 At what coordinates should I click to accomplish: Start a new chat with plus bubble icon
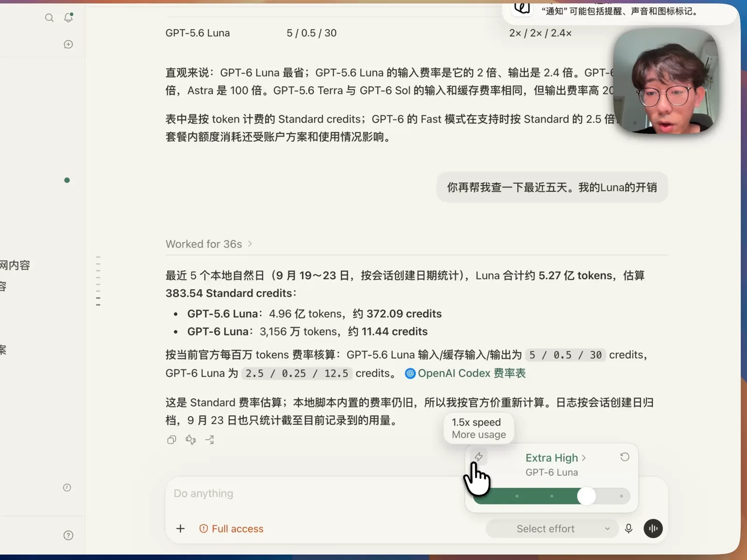coord(68,44)
